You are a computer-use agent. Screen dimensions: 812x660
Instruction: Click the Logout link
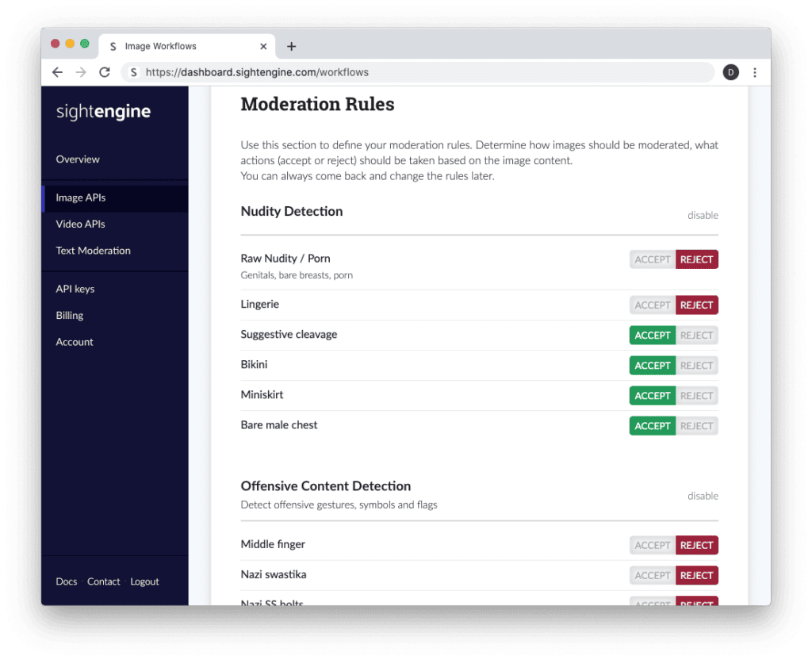coord(144,581)
